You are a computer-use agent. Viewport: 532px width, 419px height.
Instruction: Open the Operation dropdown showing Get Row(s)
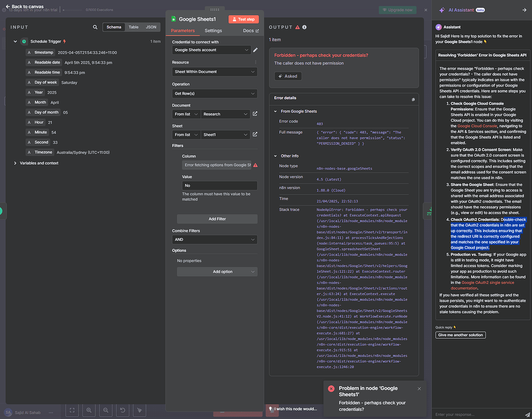[214, 93]
